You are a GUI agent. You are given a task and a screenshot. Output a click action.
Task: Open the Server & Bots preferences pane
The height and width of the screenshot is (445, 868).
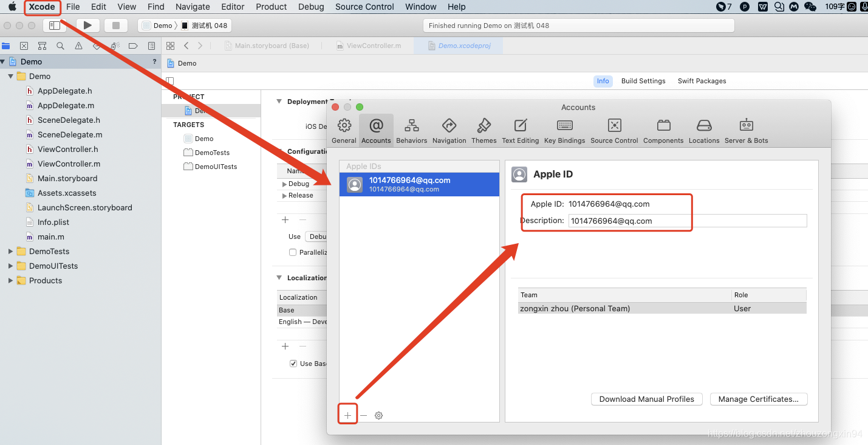[x=746, y=131]
